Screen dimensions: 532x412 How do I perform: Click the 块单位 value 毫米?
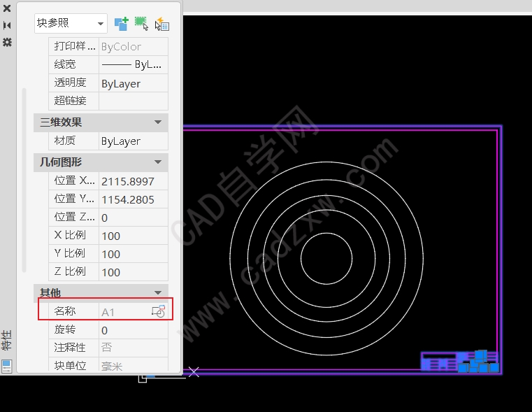point(134,365)
